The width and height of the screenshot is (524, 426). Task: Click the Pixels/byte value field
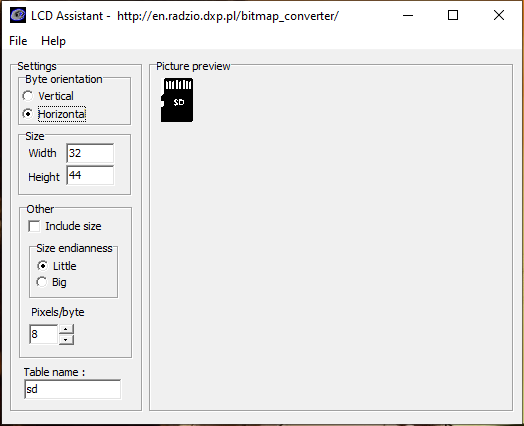[44, 334]
